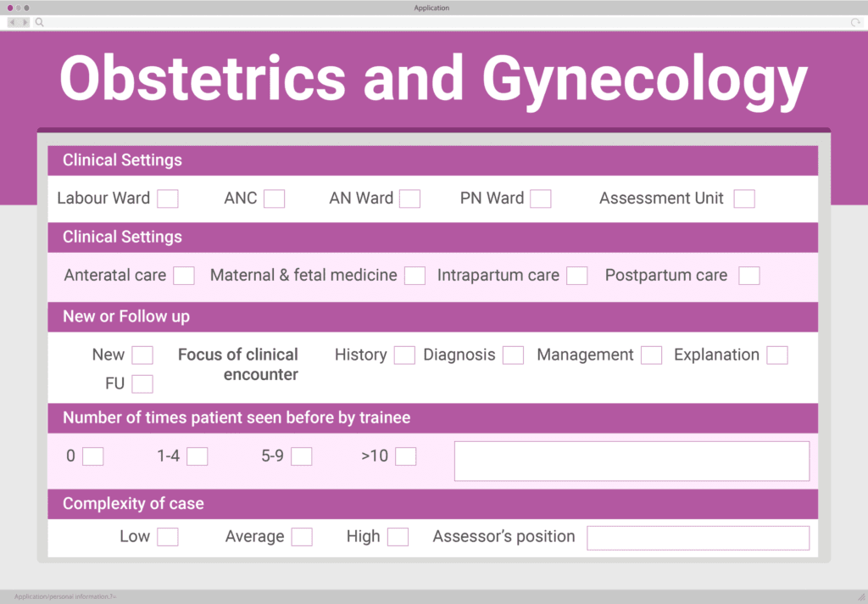868x604 pixels.
Task: Click the blank comments field beside patient counts
Action: tap(632, 461)
